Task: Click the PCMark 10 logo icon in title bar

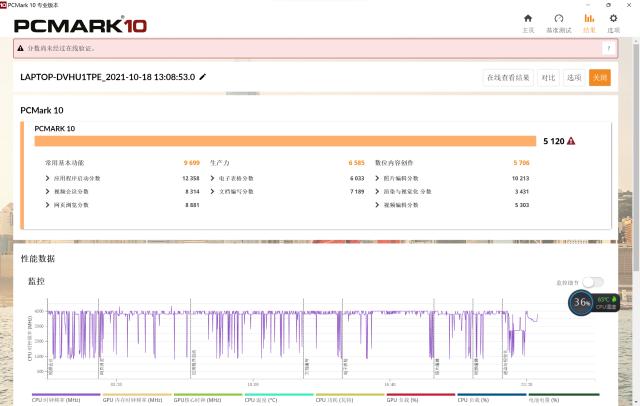Action: click(3, 5)
